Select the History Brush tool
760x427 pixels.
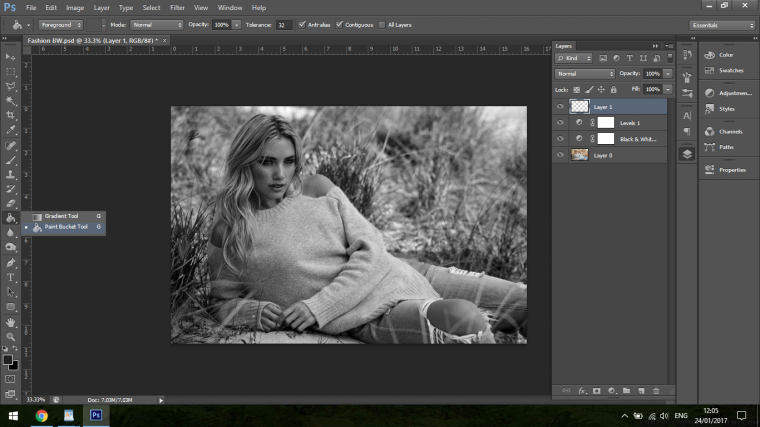point(10,189)
